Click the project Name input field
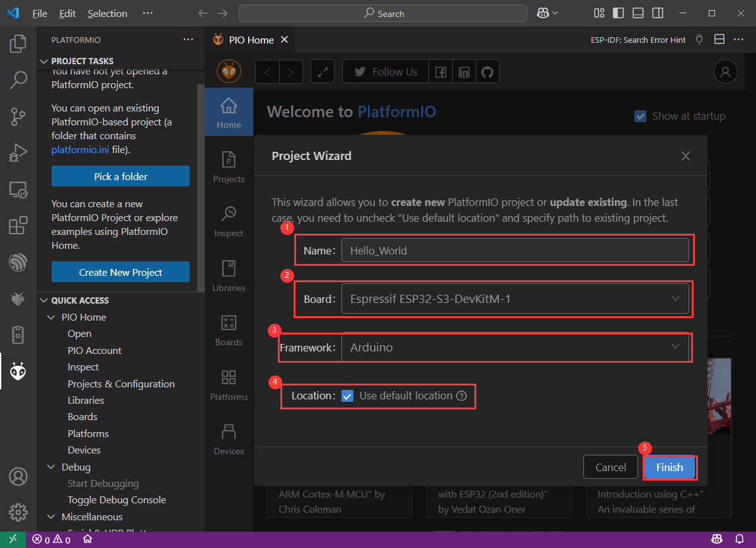756x548 pixels. click(x=515, y=250)
